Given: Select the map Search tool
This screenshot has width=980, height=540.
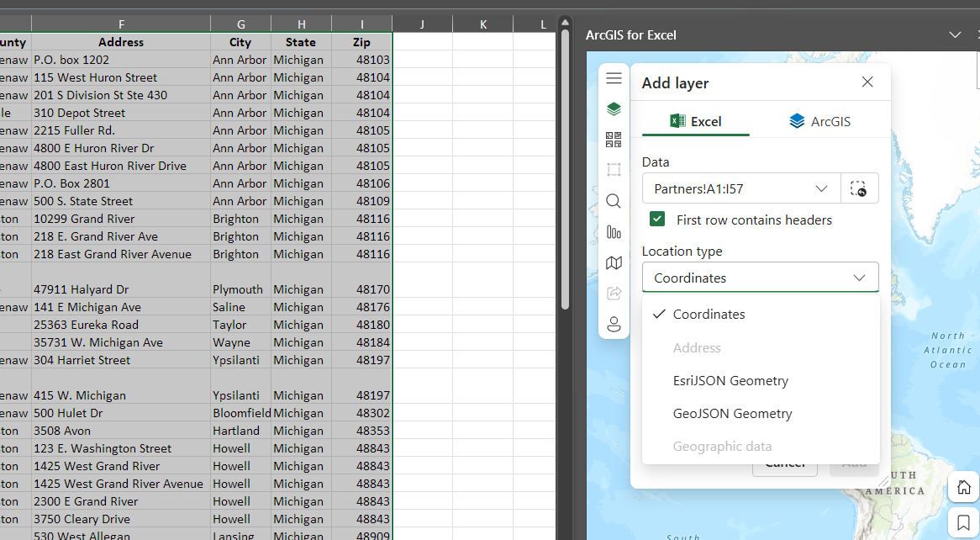Looking at the screenshot, I should [614, 201].
